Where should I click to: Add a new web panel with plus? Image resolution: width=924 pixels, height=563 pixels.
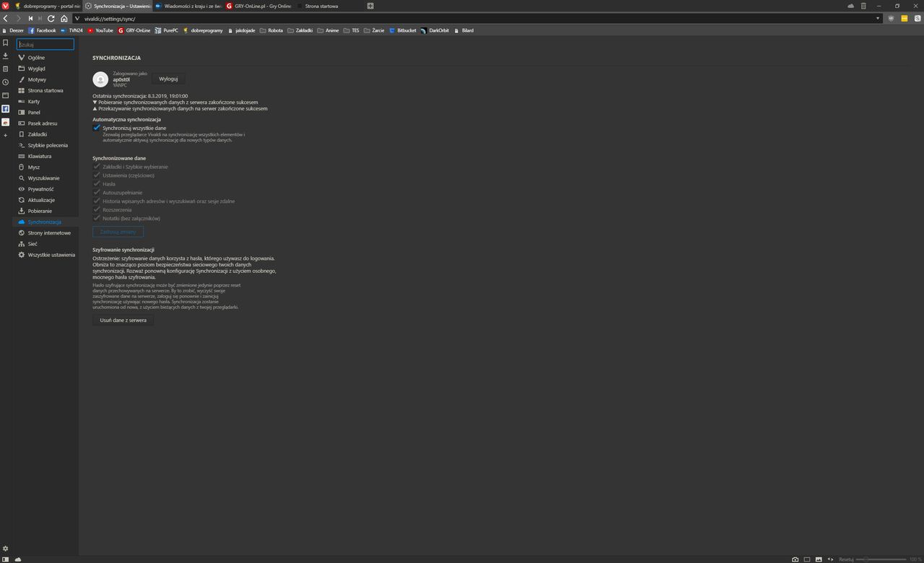pyautogui.click(x=5, y=135)
